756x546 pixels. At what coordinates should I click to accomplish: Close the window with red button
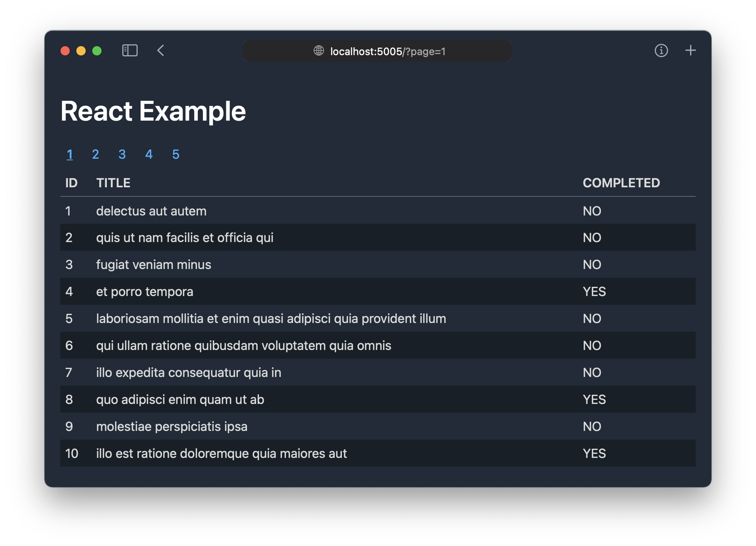click(65, 51)
